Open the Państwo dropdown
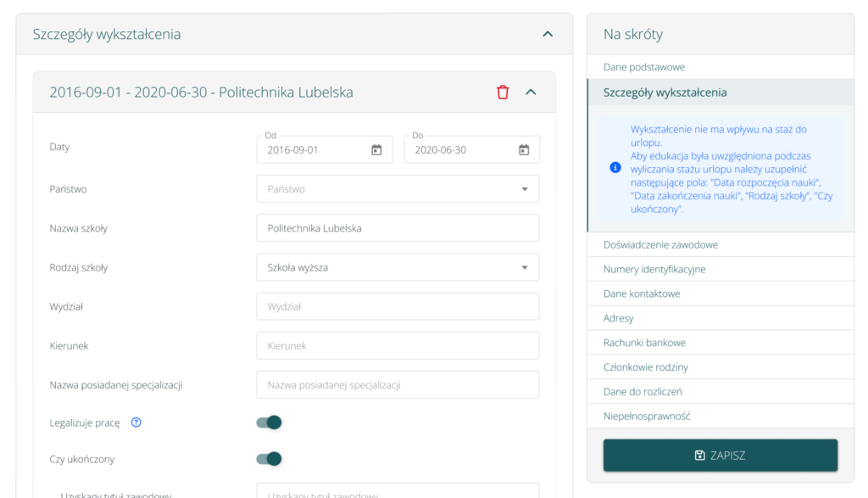Screen dimensions: 868x498 [397, 189]
